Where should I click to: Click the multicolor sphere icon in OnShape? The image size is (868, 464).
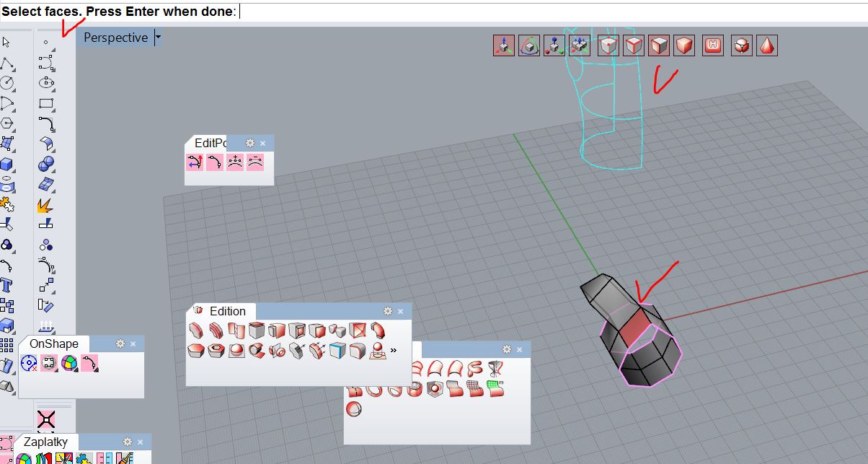[69, 363]
